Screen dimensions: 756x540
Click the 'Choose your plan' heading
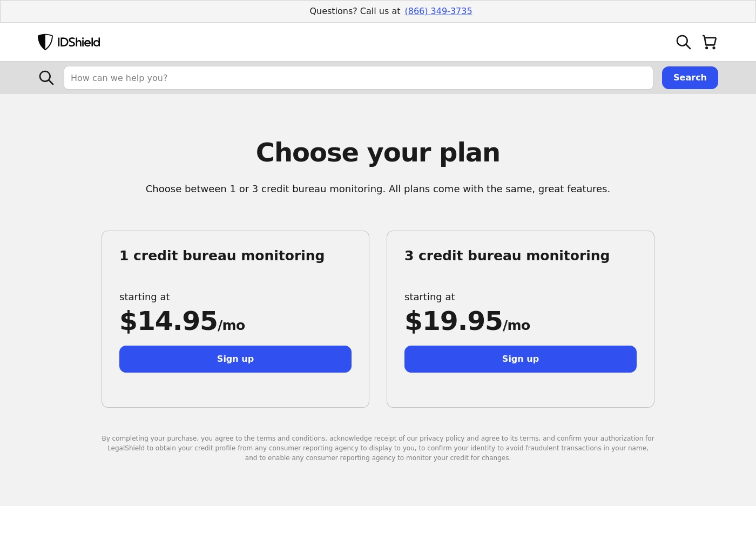coord(378,152)
